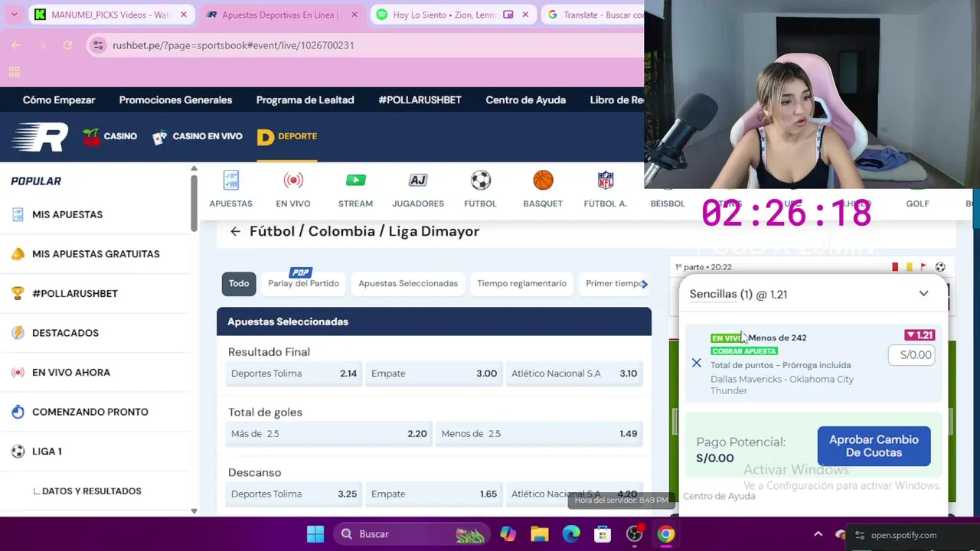Open the Stream sports icon
980x551 pixels.
coord(355,189)
